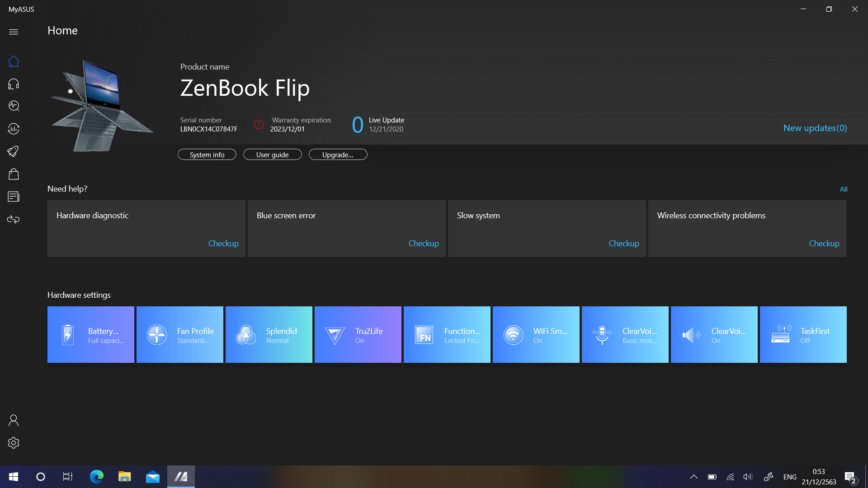The height and width of the screenshot is (488, 868).
Task: Open volume control in system tray
Action: pos(748,477)
